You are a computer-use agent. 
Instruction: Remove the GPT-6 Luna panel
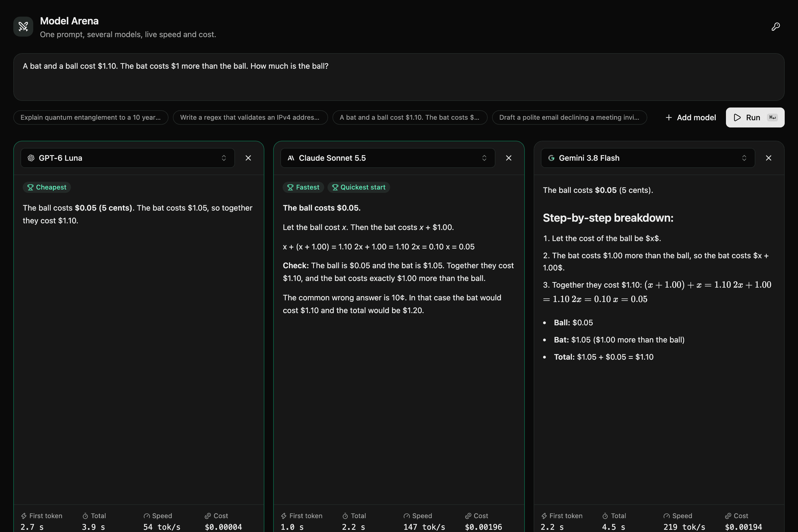pyautogui.click(x=248, y=158)
